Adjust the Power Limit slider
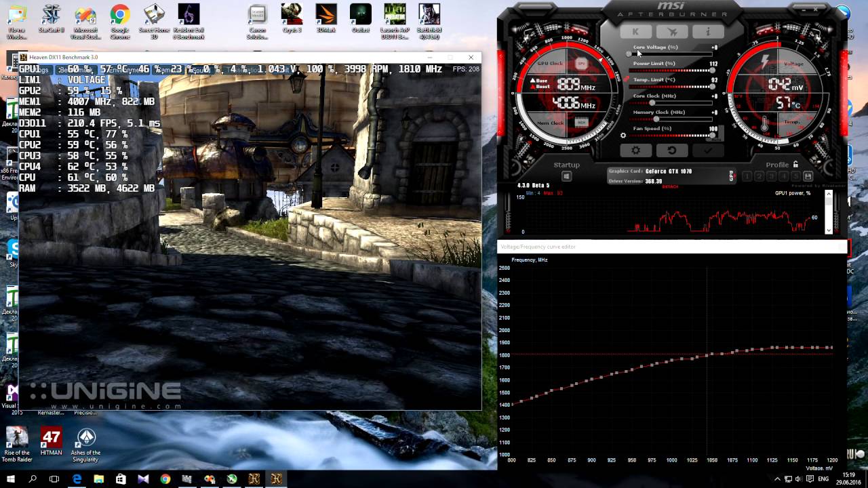 [671, 70]
